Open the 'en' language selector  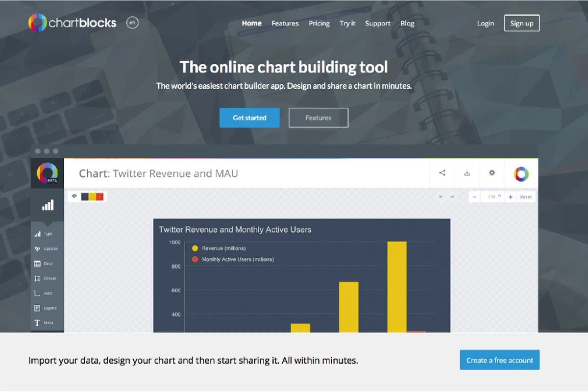132,23
